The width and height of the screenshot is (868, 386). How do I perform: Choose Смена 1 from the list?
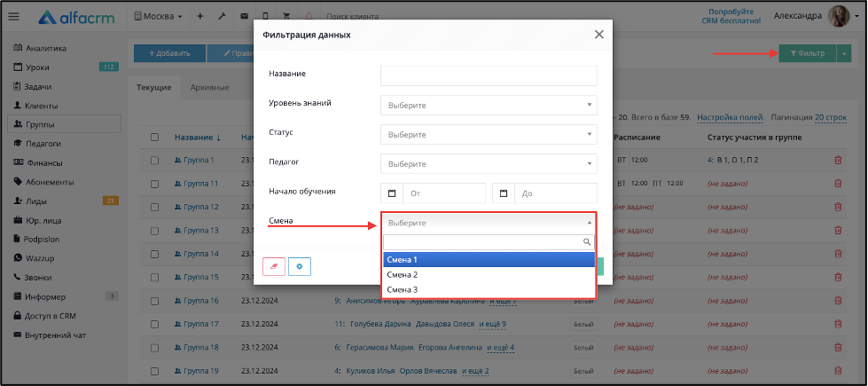(x=489, y=260)
